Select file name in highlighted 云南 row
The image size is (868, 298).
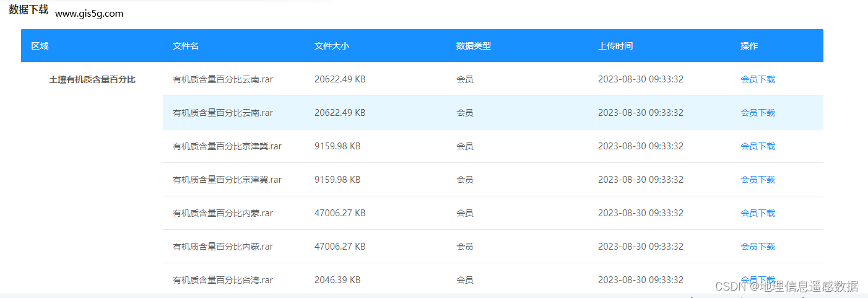coord(223,113)
